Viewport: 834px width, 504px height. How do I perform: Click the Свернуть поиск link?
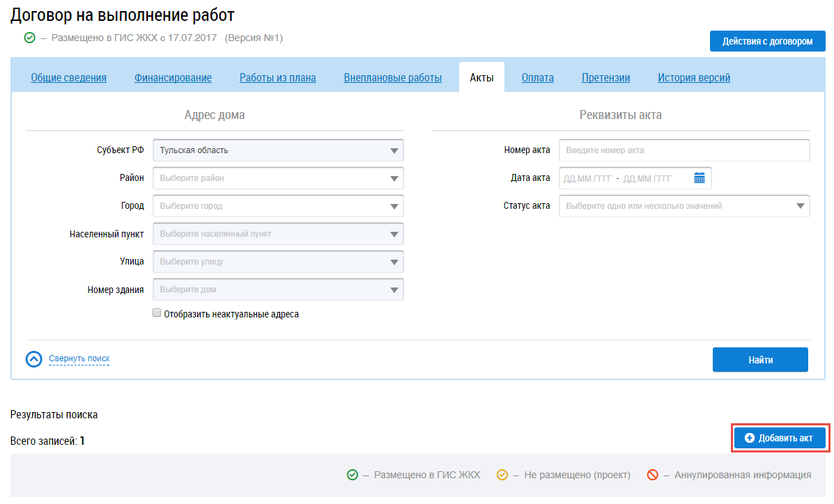click(x=79, y=359)
